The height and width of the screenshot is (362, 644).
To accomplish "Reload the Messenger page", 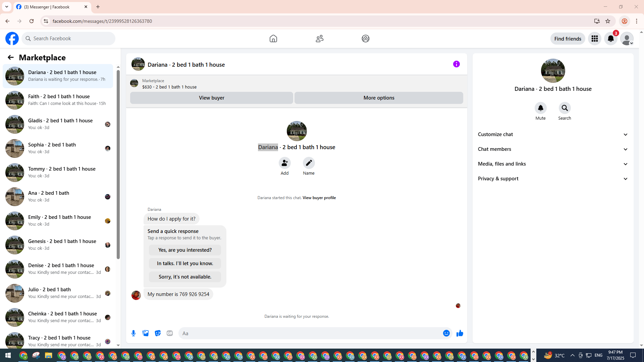I will 32,21.
